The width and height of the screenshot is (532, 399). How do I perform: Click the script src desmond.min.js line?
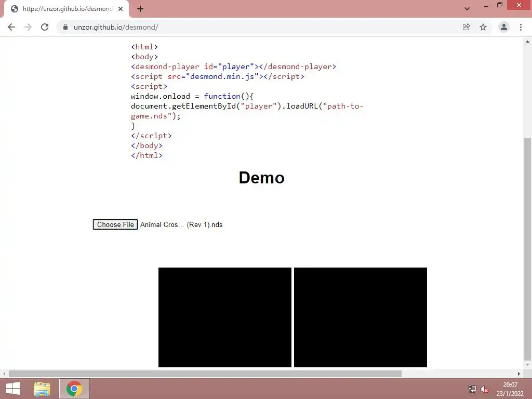tap(218, 77)
